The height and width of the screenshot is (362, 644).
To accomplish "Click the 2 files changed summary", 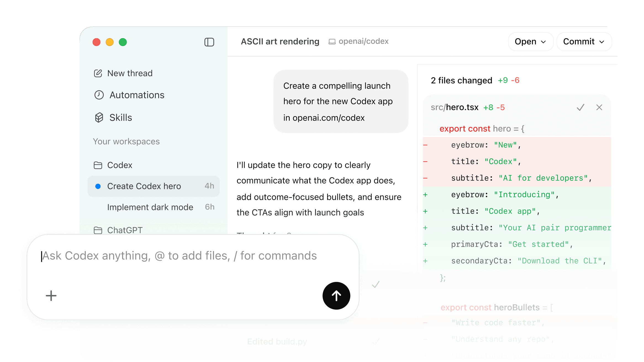I will coord(462,80).
